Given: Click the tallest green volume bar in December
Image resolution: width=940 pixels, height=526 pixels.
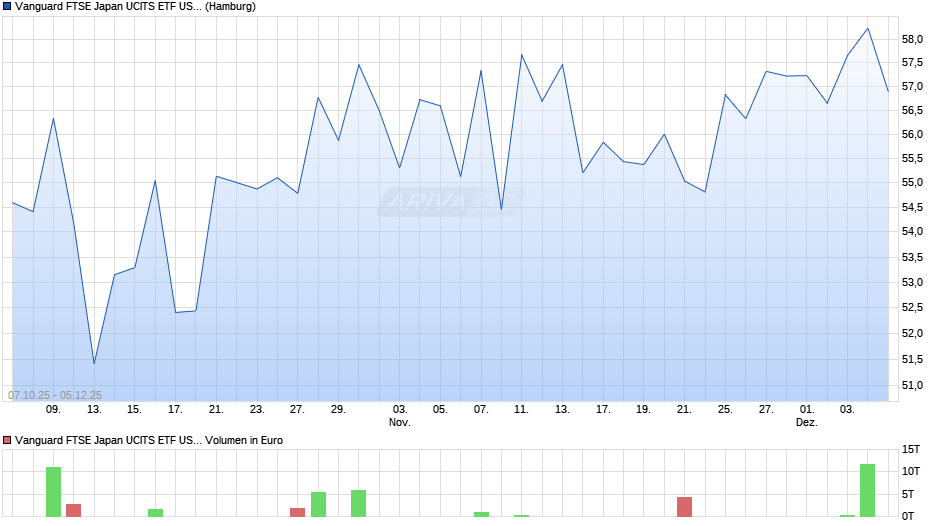Looking at the screenshot, I should [867, 491].
